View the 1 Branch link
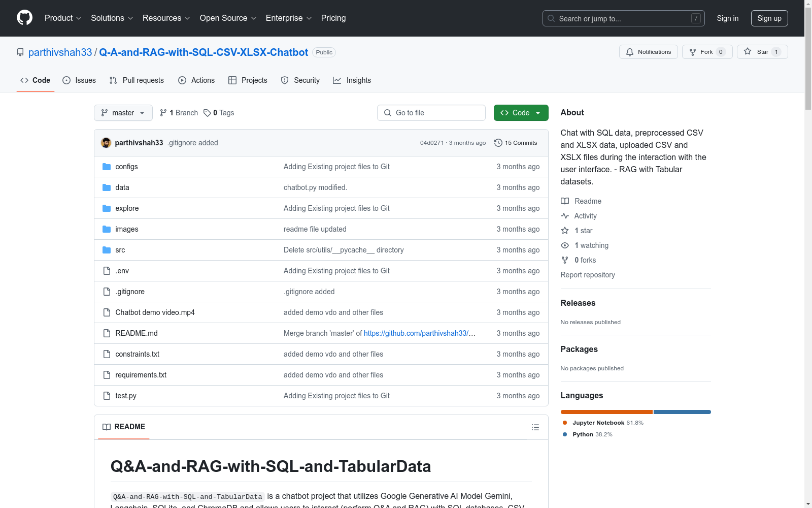812x508 pixels. (x=179, y=113)
